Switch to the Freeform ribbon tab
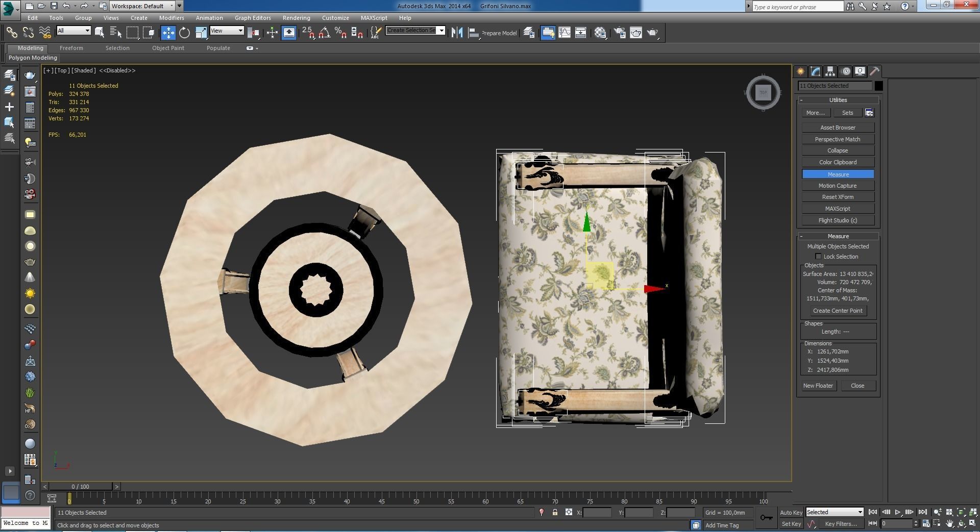Viewport: 980px width, 532px height. (71, 48)
